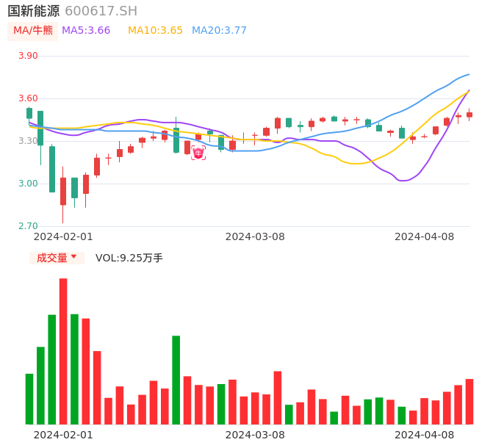Select the MA/牛熊 indicator tab
504x445 pixels.
point(33,31)
